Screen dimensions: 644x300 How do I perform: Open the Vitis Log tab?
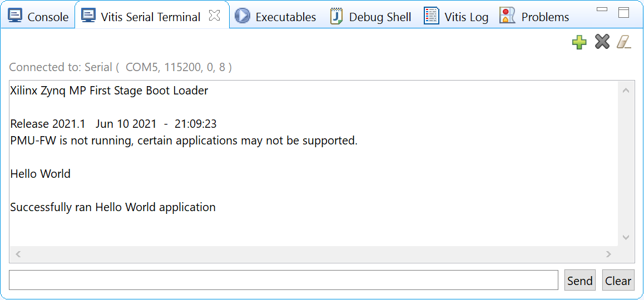456,17
